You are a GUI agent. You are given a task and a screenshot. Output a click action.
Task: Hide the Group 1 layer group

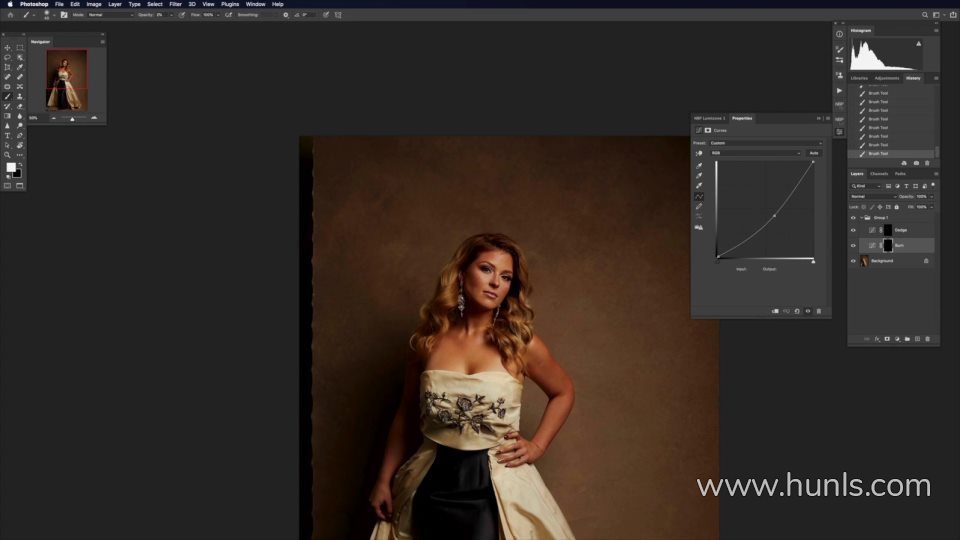853,217
